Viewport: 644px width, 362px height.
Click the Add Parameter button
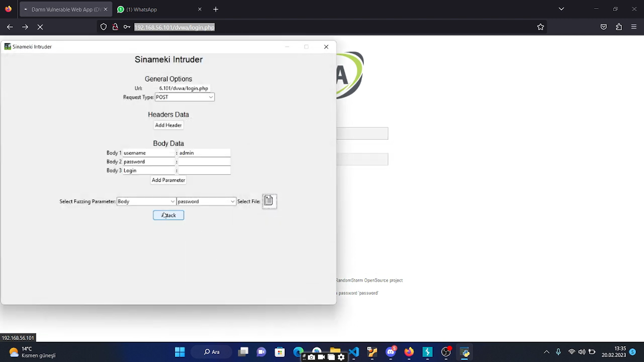tap(168, 180)
